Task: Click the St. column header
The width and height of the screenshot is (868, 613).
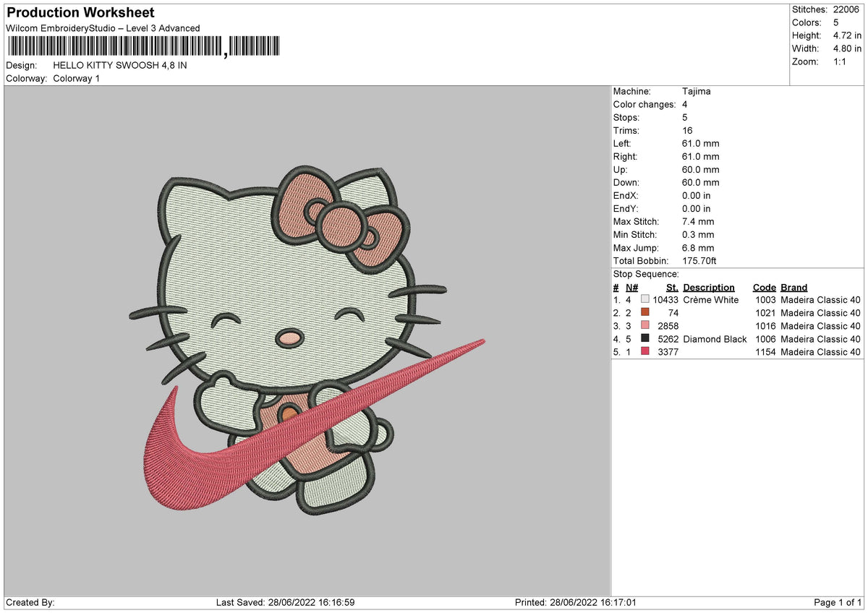Action: pos(672,287)
